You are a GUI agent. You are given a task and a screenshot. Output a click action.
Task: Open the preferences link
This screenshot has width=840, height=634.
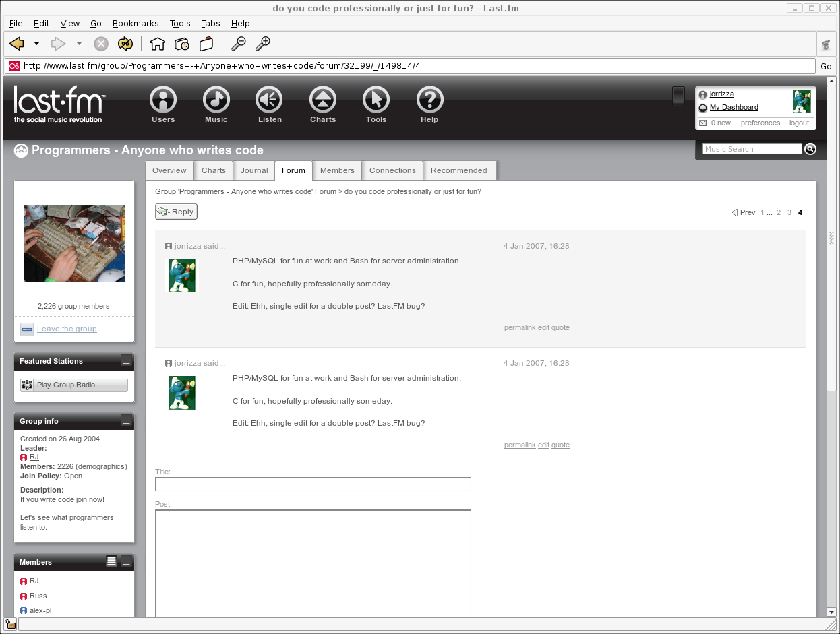point(760,123)
